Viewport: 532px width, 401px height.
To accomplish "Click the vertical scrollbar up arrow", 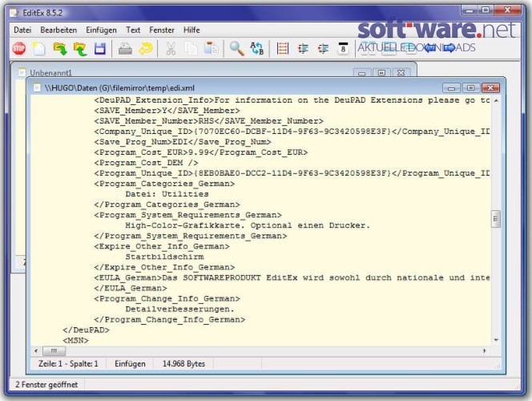I will [x=496, y=100].
